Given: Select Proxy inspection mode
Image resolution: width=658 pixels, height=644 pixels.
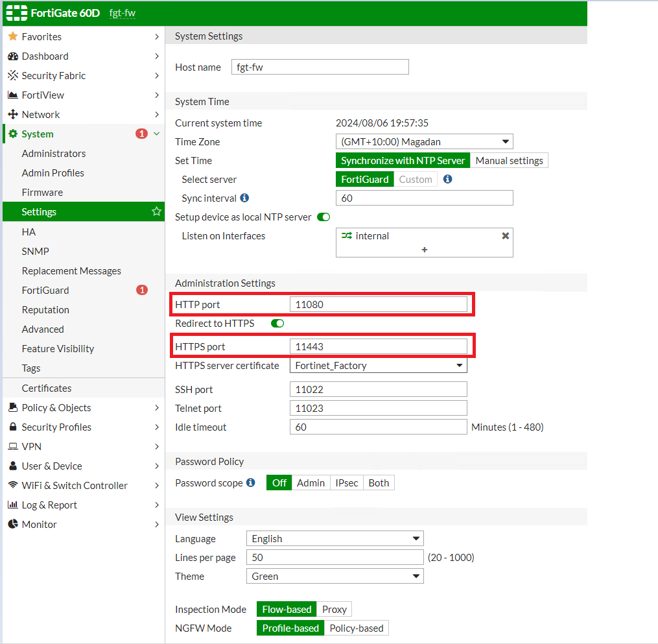Looking at the screenshot, I should (x=335, y=609).
